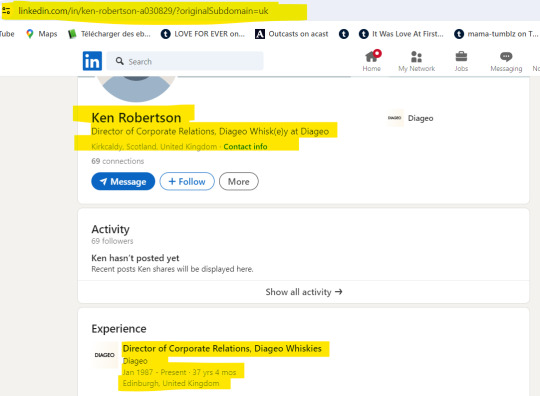The height and width of the screenshot is (396, 540).
Task: Click Show all activity link
Action: (304, 292)
